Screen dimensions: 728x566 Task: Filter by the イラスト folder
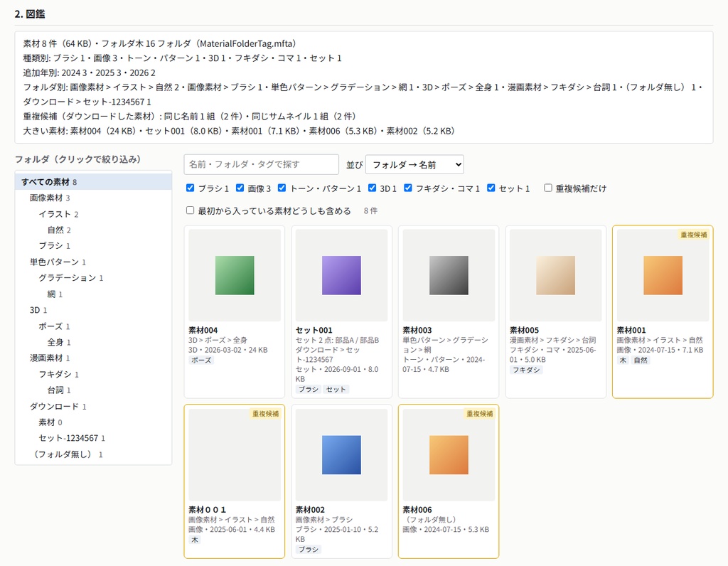point(93,213)
